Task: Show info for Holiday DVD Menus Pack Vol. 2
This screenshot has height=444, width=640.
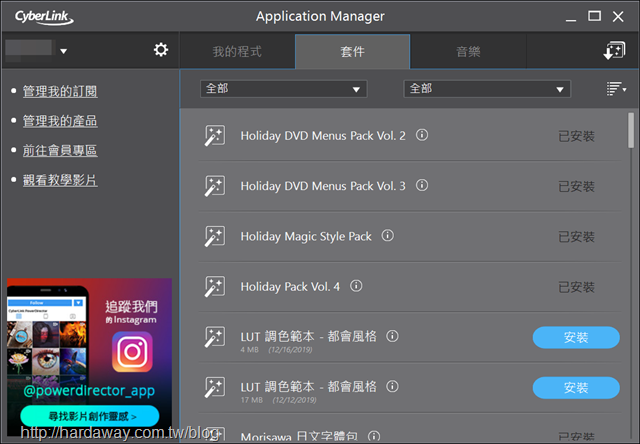Action: [422, 135]
